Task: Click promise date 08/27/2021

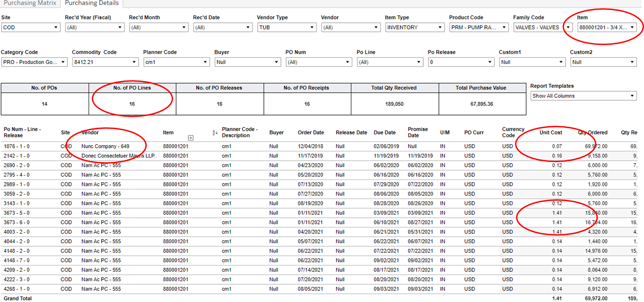Action: click(x=421, y=222)
